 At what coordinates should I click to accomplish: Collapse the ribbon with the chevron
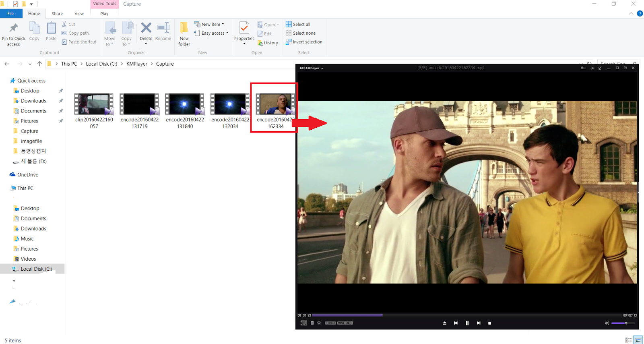click(631, 14)
